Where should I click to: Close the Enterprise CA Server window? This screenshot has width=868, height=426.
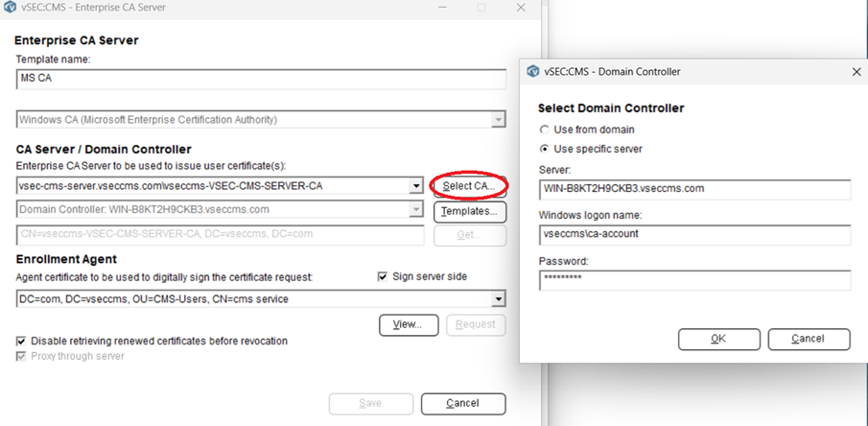click(x=521, y=8)
